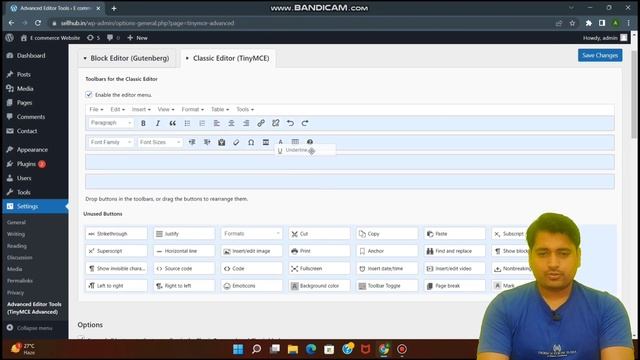640x360 pixels.
Task: Pick the Blockquote toolbar button
Action: pos(173,123)
